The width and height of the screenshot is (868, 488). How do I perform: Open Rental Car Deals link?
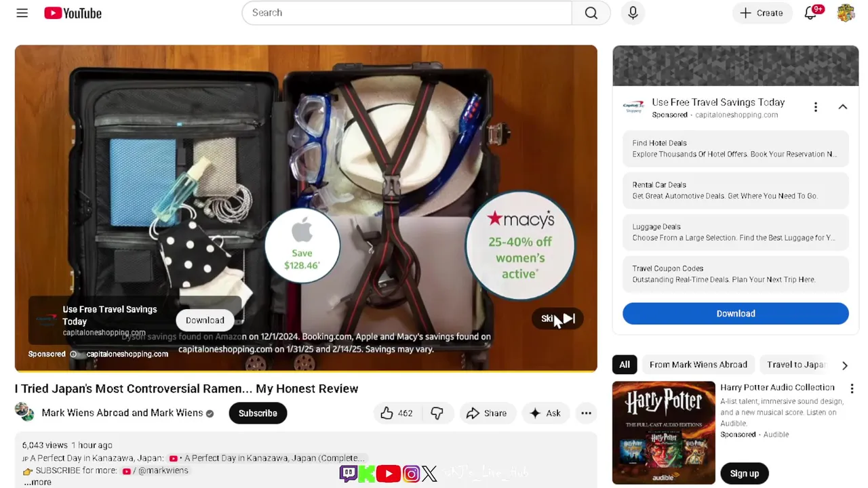[736, 190]
